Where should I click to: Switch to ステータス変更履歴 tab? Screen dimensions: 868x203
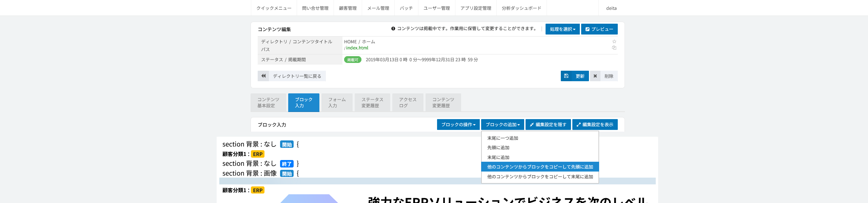tap(372, 103)
